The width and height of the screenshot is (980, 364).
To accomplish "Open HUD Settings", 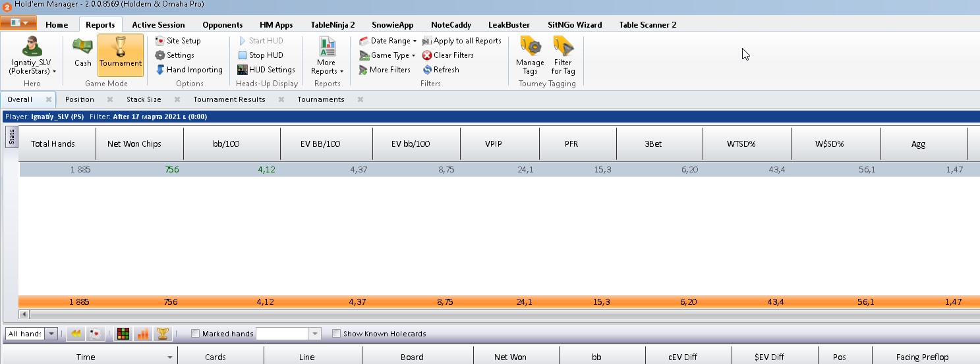I will point(266,70).
